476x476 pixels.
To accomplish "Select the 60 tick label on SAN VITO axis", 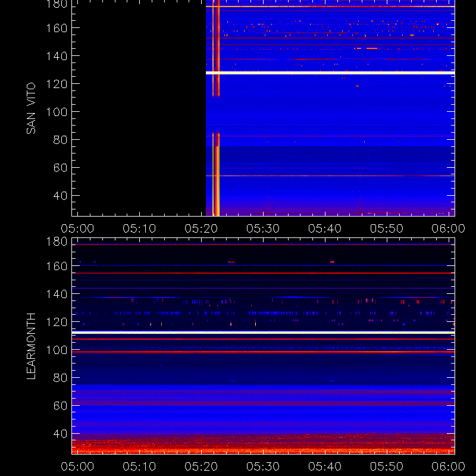I will (x=61, y=168).
